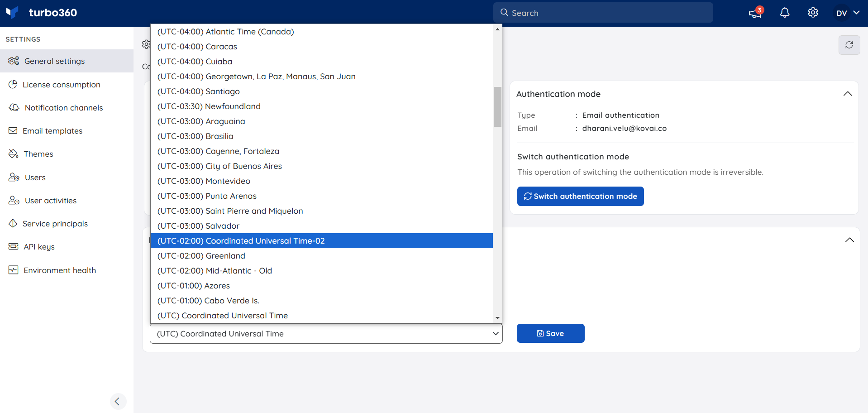
Task: Select (UTC-03:00) Salvador option
Action: tap(321, 226)
